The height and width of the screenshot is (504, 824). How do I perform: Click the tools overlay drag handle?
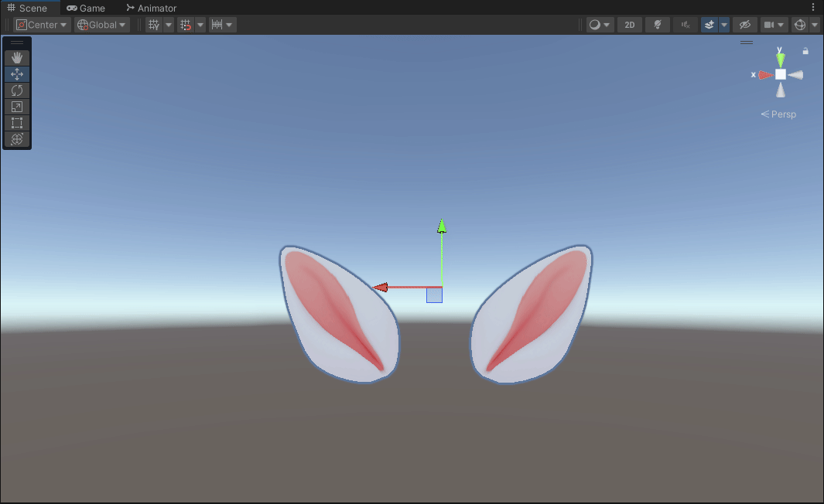17,43
